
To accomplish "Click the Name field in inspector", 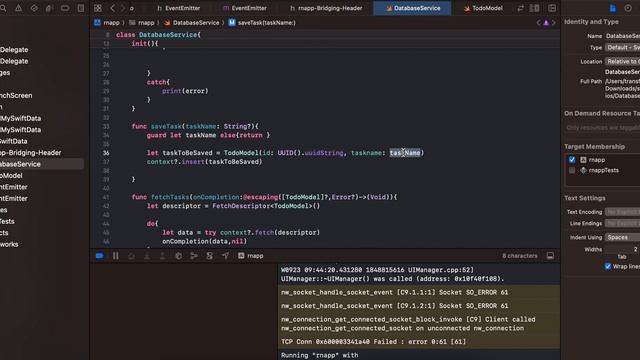I will click(x=622, y=36).
